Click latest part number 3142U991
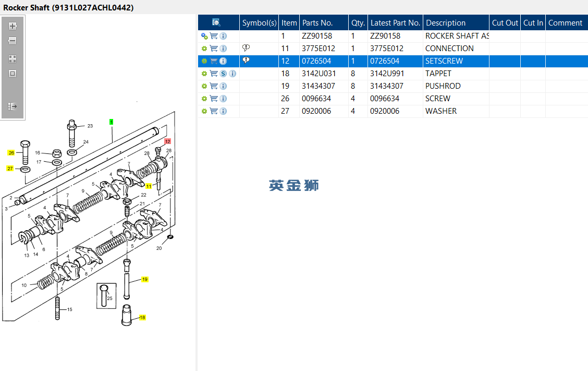The height and width of the screenshot is (371, 588). pyautogui.click(x=387, y=74)
